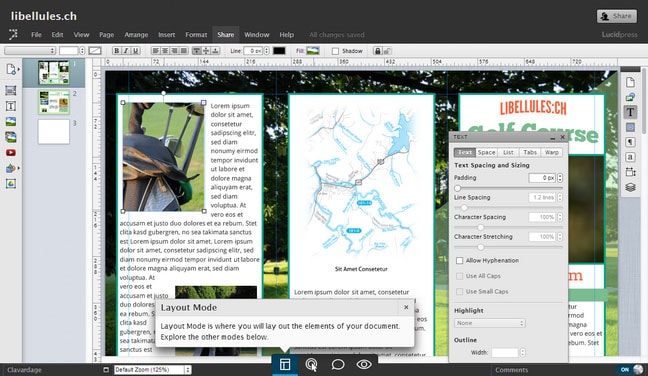Select the layout frame tool in left sidebar
The width and height of the screenshot is (648, 376).
click(x=11, y=90)
